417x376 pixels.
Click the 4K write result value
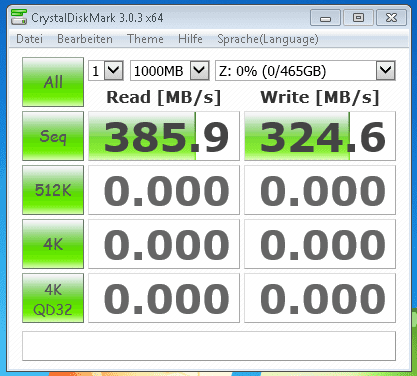point(320,244)
